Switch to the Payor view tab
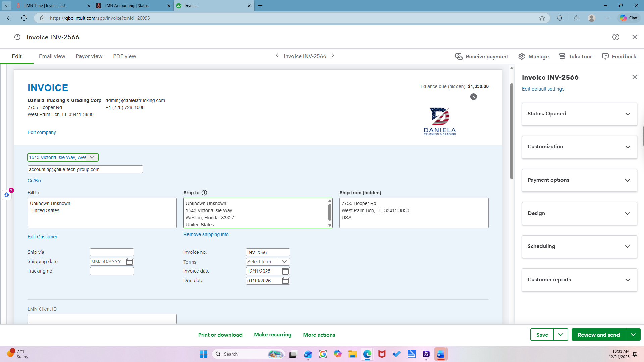The width and height of the screenshot is (644, 362). (x=89, y=56)
